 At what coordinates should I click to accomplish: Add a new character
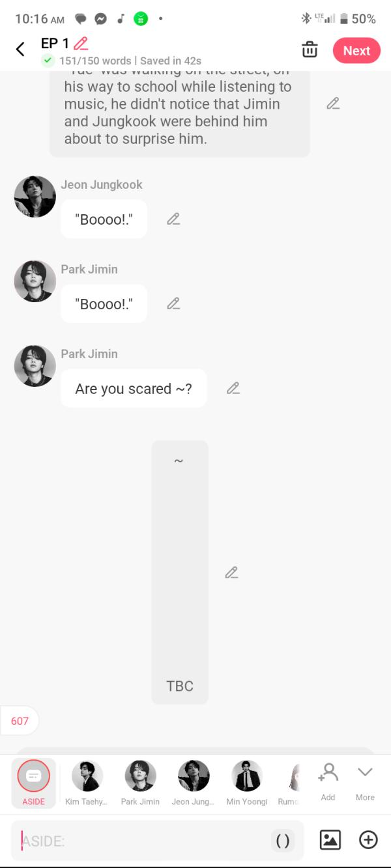328,782
